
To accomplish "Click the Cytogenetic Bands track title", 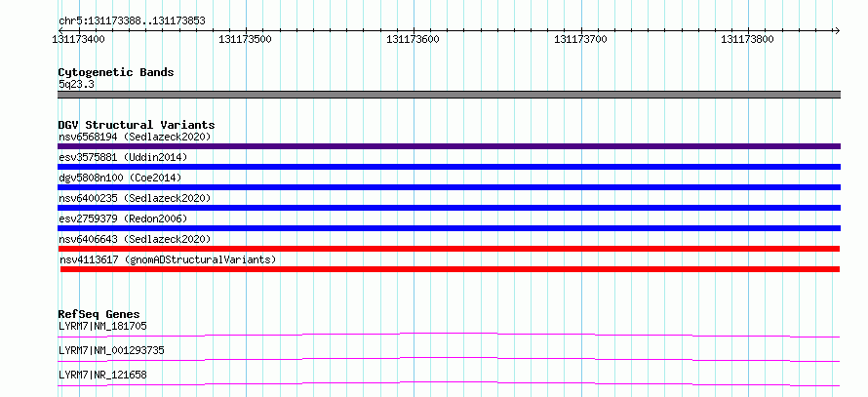I will tap(116, 72).
